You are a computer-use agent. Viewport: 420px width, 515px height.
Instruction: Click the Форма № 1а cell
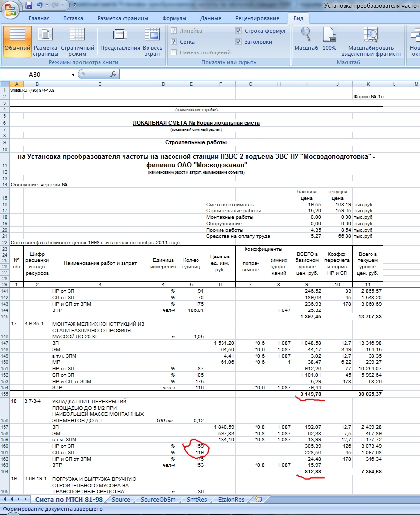pos(368,97)
